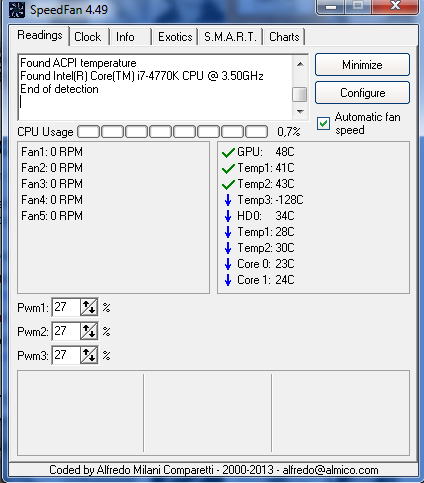Switch to the S.M.A.R.T. tab

click(x=230, y=37)
